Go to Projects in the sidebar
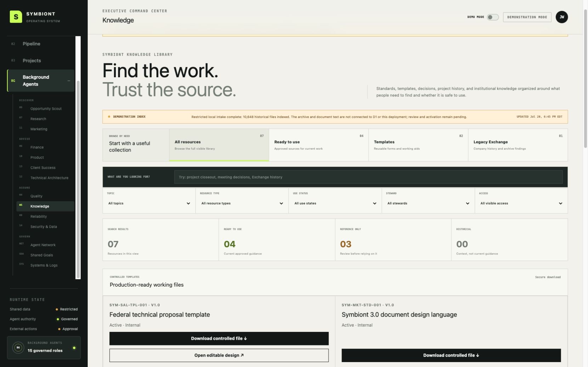Viewport: 588px width, 367px height. [41, 61]
